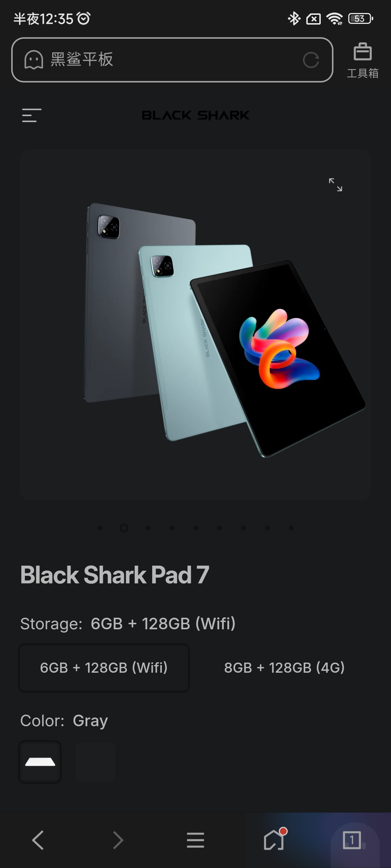The image size is (391, 868).
Task: Open the hamburger menu on the Black Shark site
Action: tap(31, 115)
